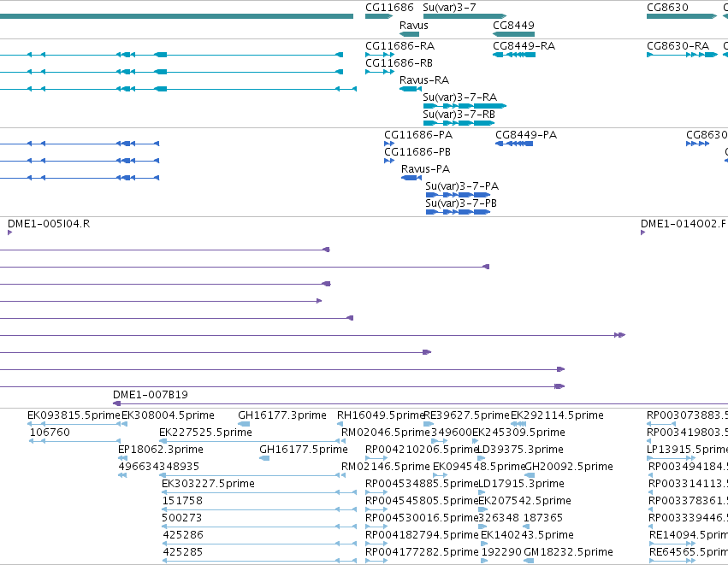
Task: Select EST RP004210206.5prime
Action: [422, 450]
